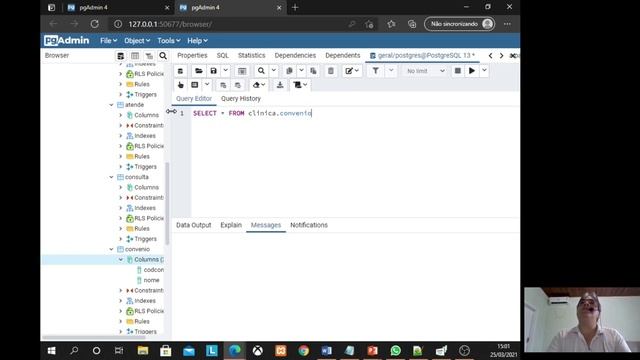
Task: Switch to the Query History tab
Action: click(241, 99)
